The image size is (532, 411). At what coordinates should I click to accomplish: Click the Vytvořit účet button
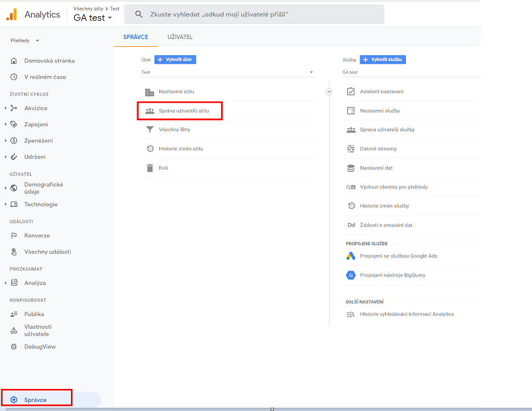pos(175,60)
